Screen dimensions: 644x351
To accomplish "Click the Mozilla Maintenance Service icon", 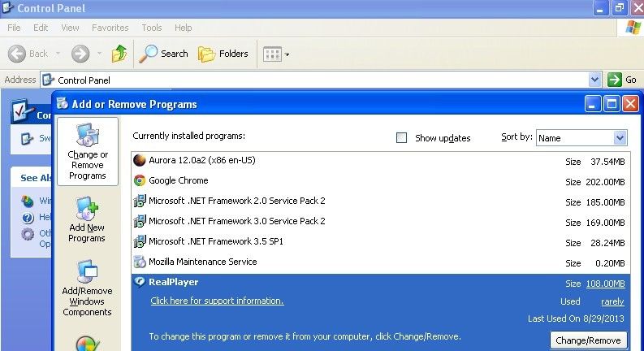I will tap(140, 262).
